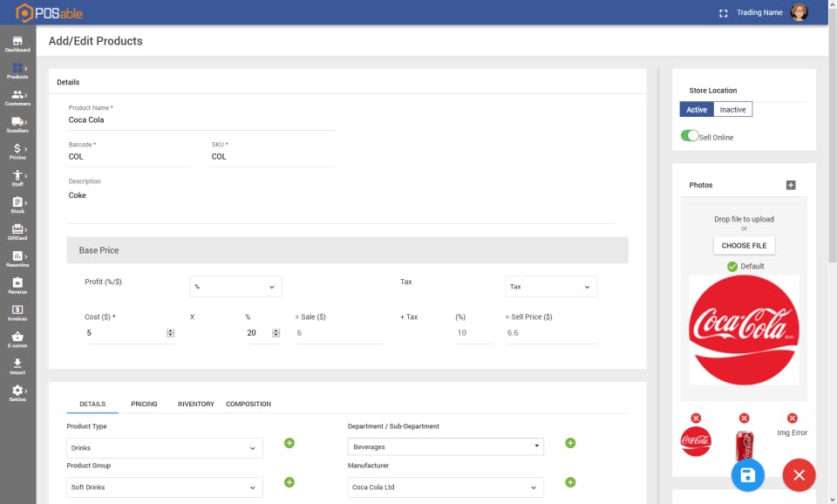The image size is (837, 504).
Task: Click the Barcode input field
Action: (x=129, y=156)
